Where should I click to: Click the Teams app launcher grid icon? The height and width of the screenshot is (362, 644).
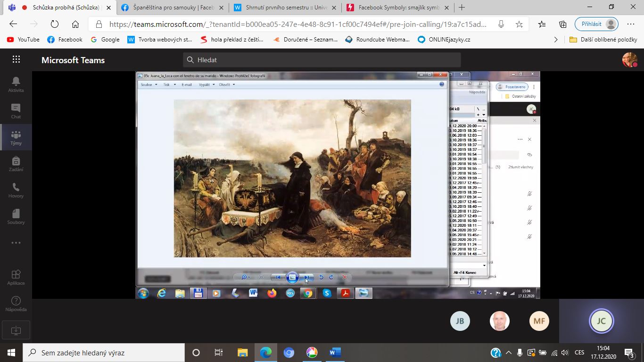(x=16, y=59)
